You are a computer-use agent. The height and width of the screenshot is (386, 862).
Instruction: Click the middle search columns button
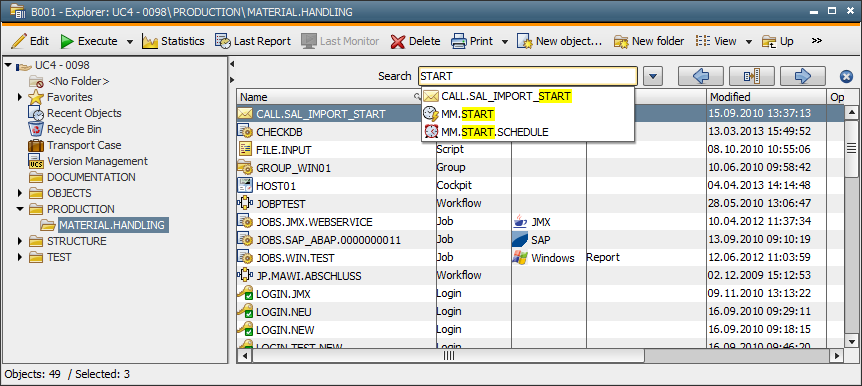[752, 76]
